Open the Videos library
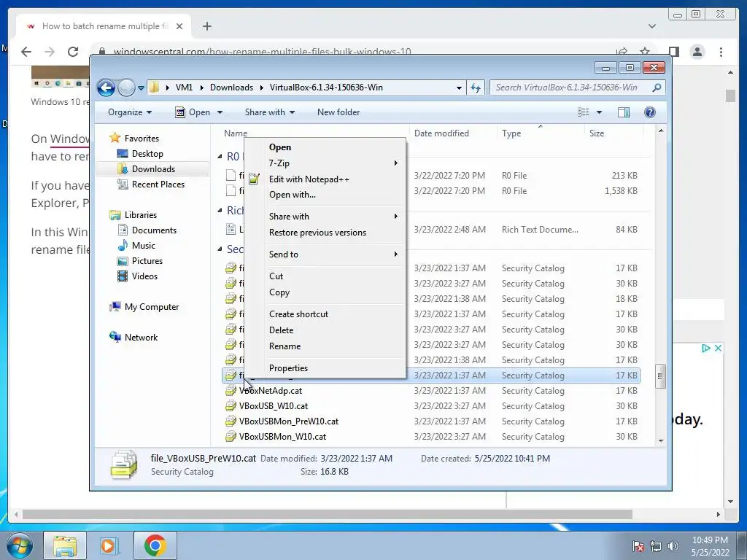Viewport: 747px width, 560px height. (144, 276)
